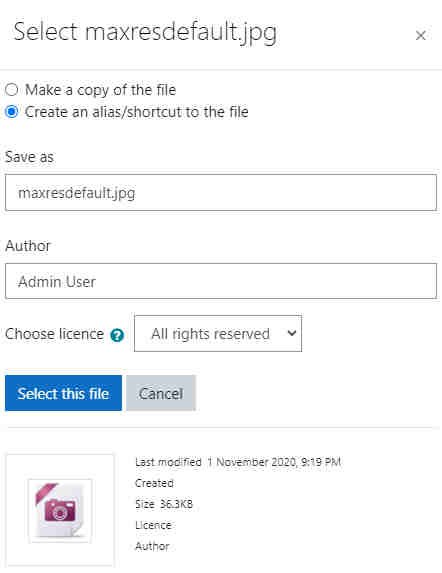Click the 'Make a copy of the file' label
The width and height of the screenshot is (442, 573).
pyautogui.click(x=100, y=90)
